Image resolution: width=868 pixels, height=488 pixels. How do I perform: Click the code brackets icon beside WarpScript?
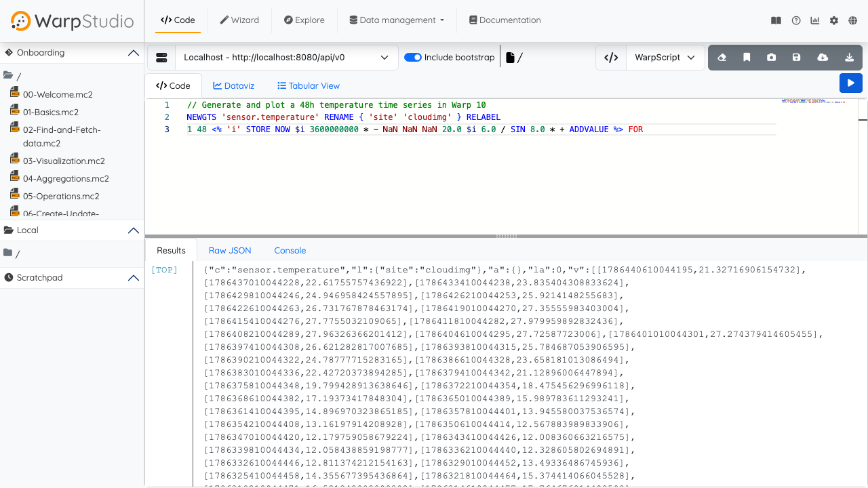(x=611, y=58)
